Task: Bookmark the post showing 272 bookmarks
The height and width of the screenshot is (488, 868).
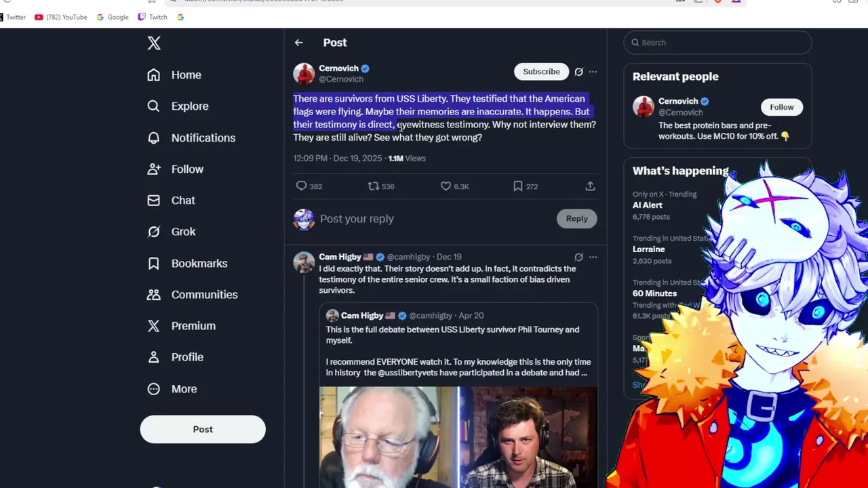Action: [x=518, y=186]
